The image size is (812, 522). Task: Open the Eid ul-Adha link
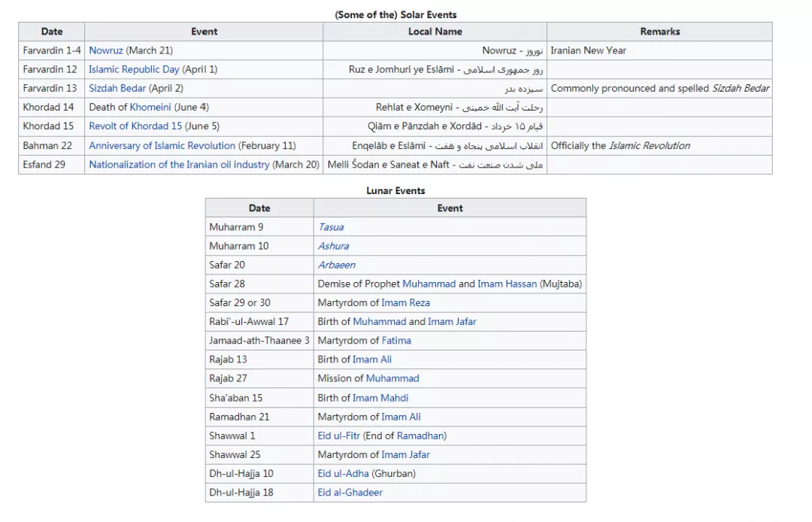click(x=343, y=474)
